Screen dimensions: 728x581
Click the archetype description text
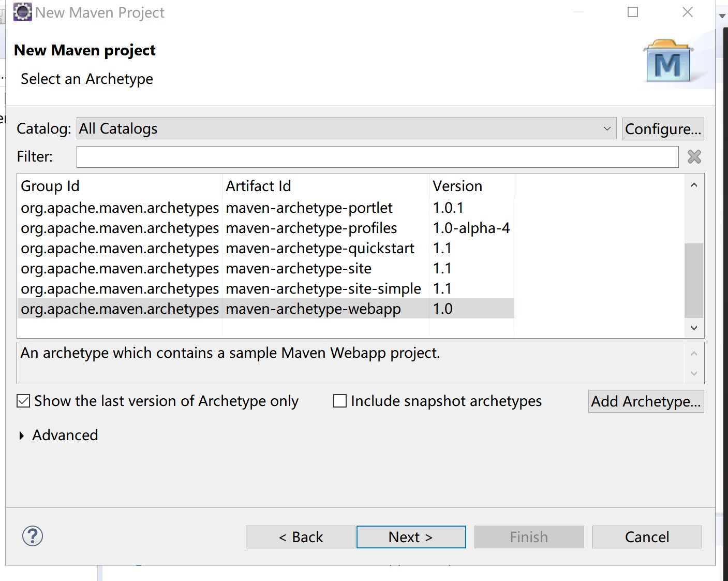[230, 353]
